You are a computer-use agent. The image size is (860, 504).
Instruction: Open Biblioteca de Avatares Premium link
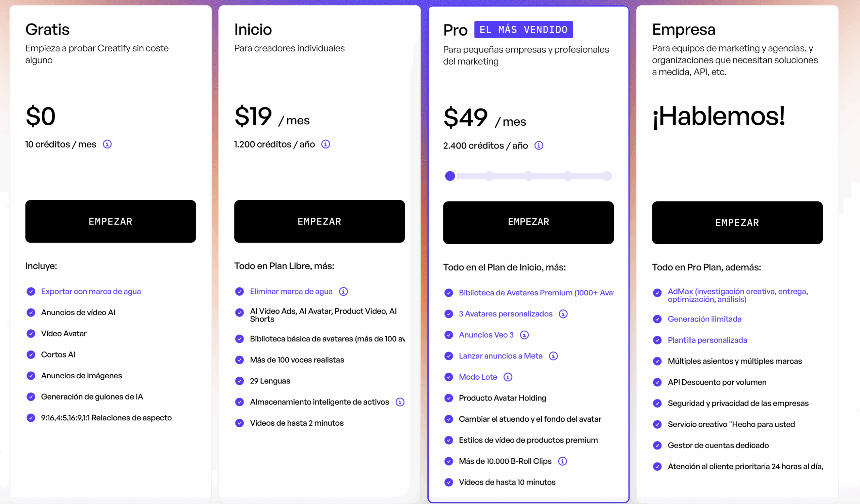536,293
